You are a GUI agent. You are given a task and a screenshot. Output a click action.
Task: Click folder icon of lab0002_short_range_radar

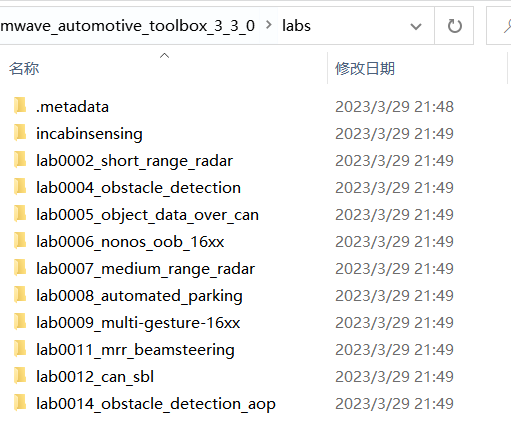(x=20, y=160)
